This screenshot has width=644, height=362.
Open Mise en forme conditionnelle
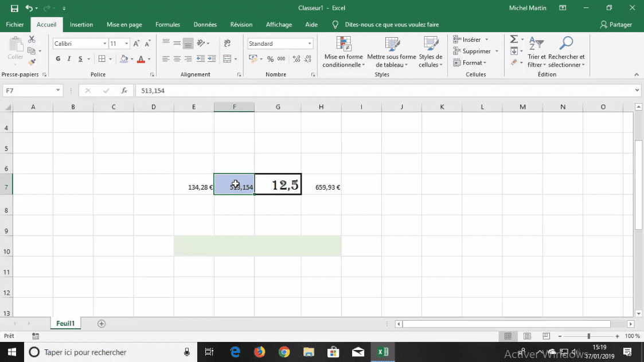pyautogui.click(x=342, y=52)
